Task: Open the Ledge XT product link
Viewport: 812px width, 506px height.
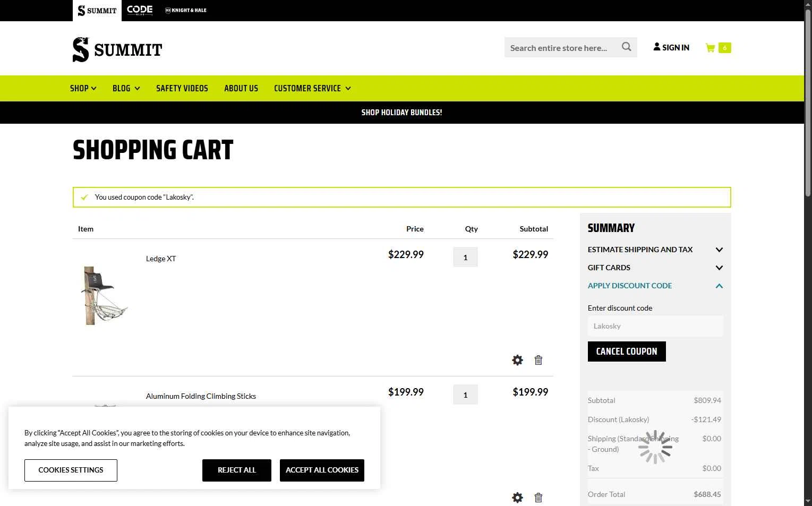Action: click(x=161, y=259)
